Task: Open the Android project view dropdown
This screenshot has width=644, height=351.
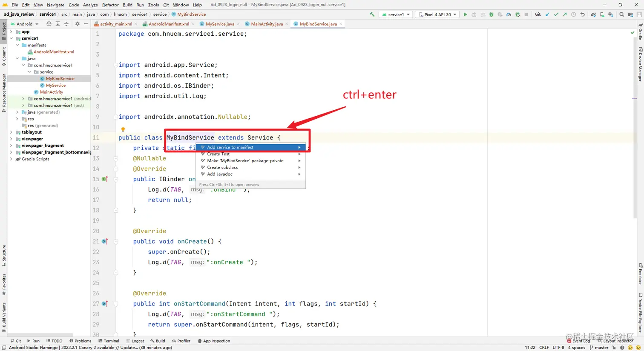Action: pos(24,24)
